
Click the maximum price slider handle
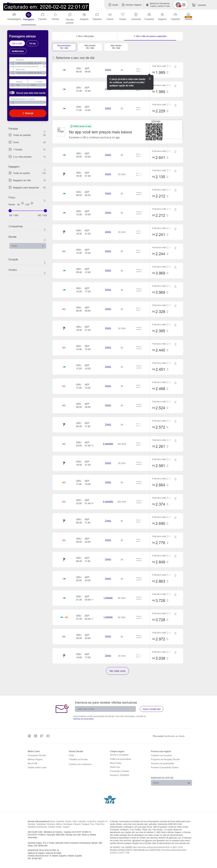46,211
